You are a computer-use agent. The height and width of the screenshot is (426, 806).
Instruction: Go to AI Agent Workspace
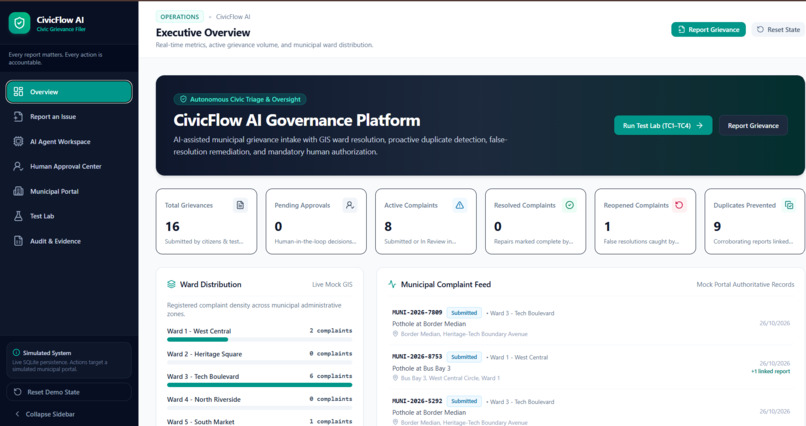click(x=69, y=141)
